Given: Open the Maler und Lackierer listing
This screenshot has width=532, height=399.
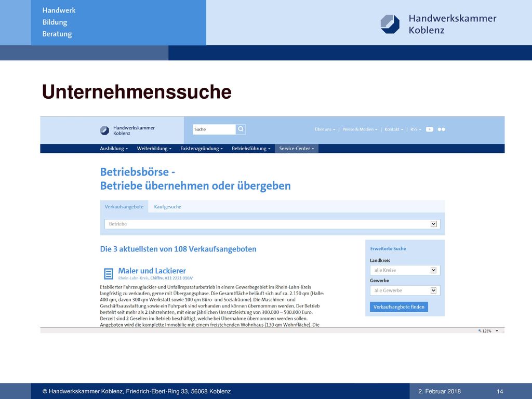Looking at the screenshot, I should point(152,271).
